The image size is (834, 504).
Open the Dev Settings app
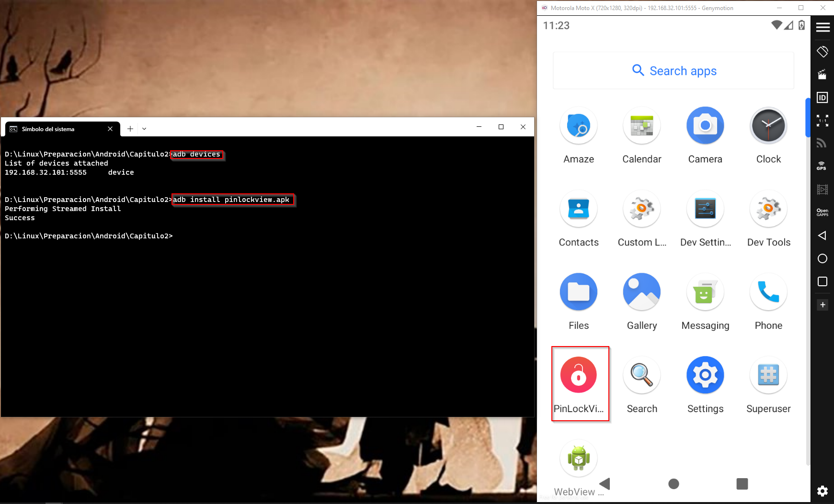click(x=705, y=209)
